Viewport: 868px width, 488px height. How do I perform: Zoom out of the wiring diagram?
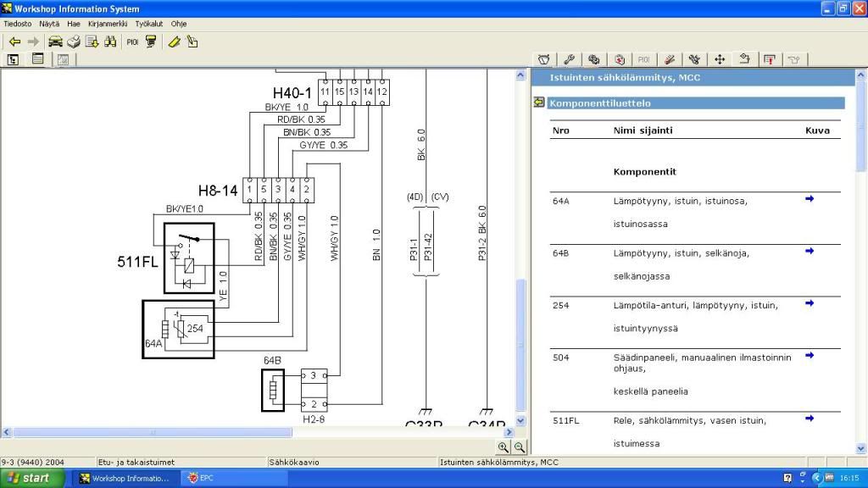click(x=520, y=447)
